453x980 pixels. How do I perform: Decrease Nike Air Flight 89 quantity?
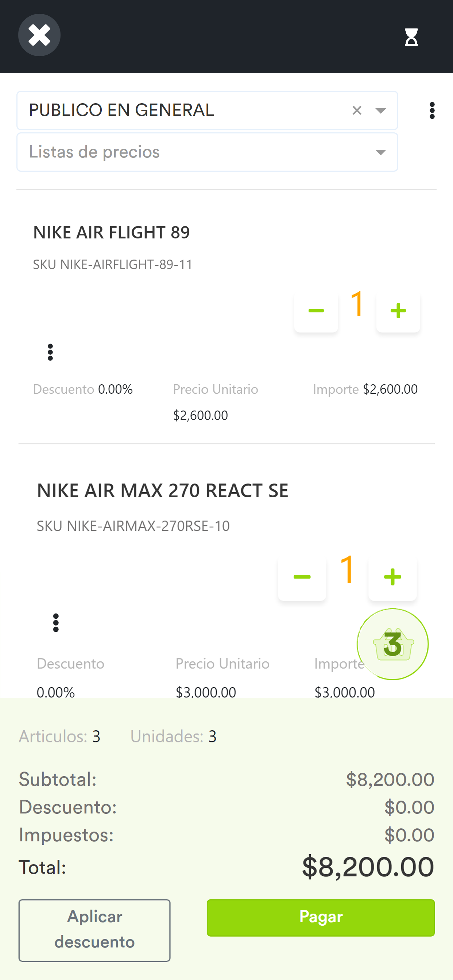[316, 311]
